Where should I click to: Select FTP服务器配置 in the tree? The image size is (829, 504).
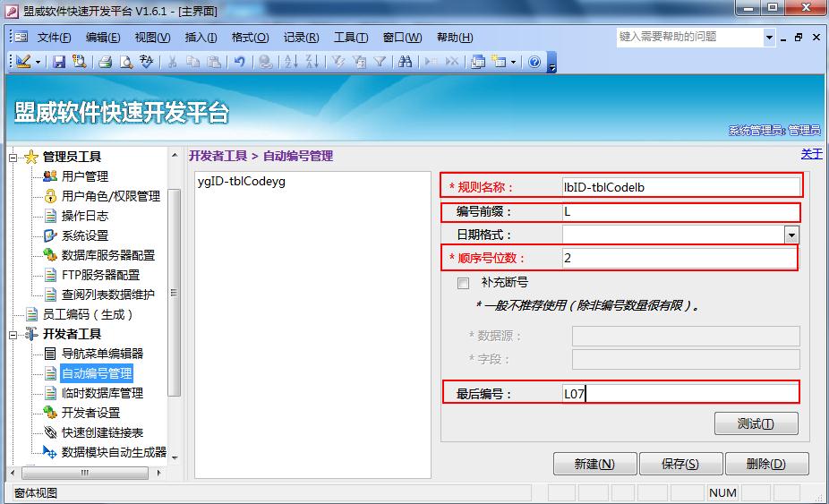[100, 275]
